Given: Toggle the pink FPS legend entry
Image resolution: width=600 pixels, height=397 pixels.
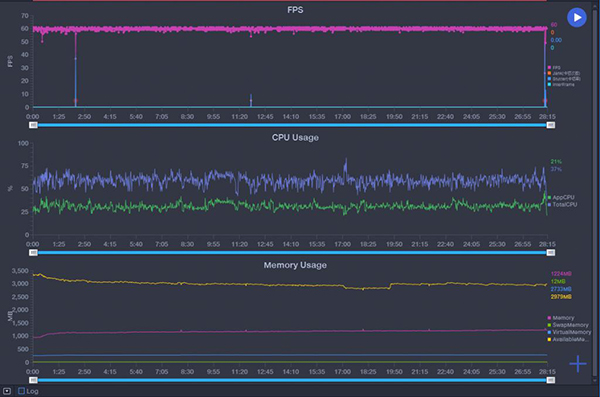Looking at the screenshot, I should (x=554, y=67).
